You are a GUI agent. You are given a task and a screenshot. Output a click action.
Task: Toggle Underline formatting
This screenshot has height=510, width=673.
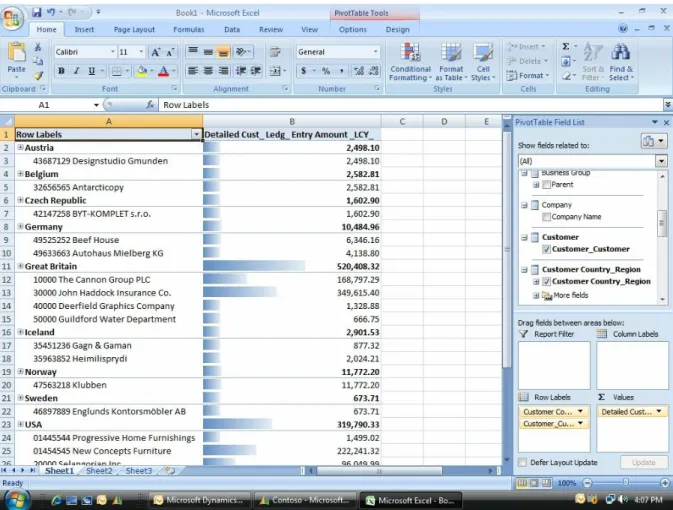(91, 71)
